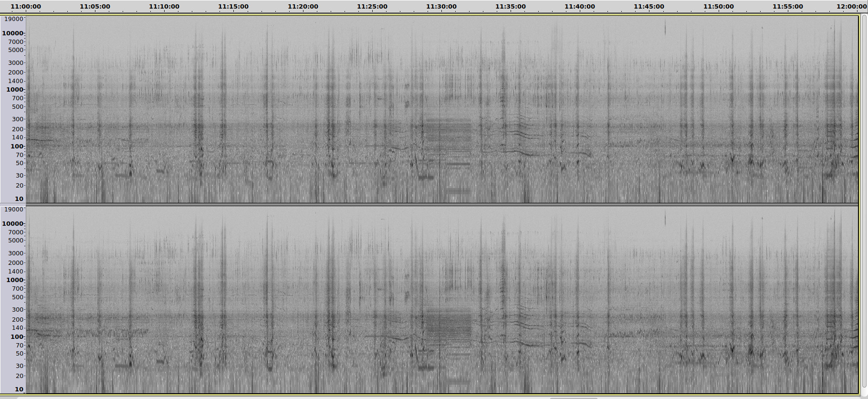Click the vertical scrollbar on the right edge
The image size is (868, 399).
864,200
